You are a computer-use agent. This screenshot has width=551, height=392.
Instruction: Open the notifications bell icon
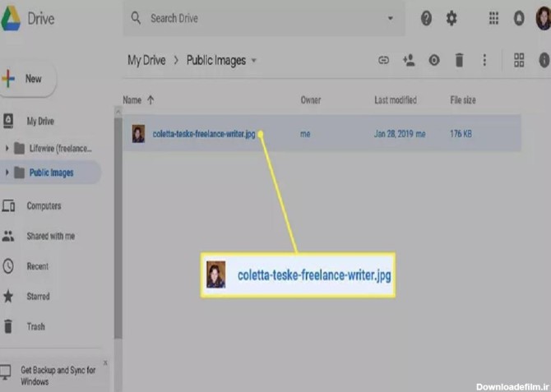519,18
